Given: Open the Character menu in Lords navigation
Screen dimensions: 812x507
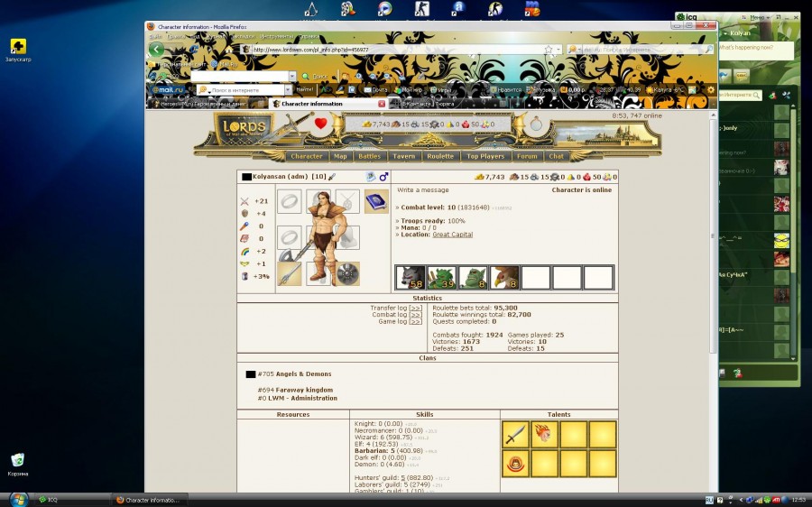Looking at the screenshot, I should pyautogui.click(x=307, y=156).
